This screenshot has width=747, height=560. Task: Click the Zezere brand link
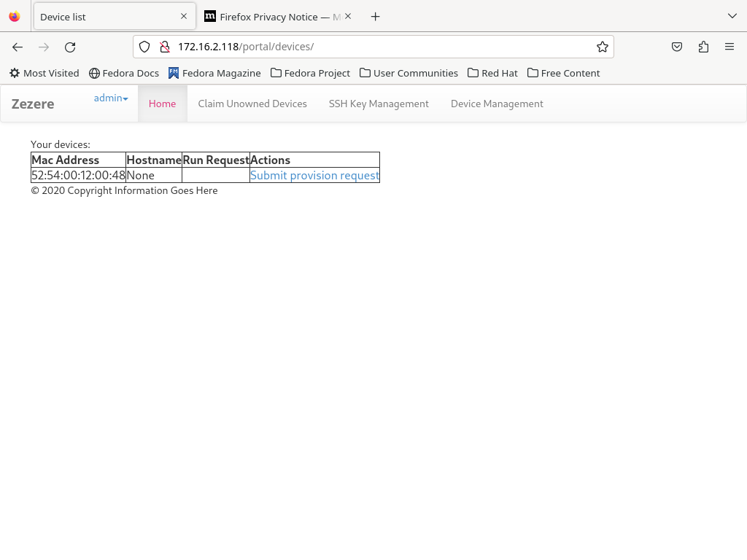point(33,104)
